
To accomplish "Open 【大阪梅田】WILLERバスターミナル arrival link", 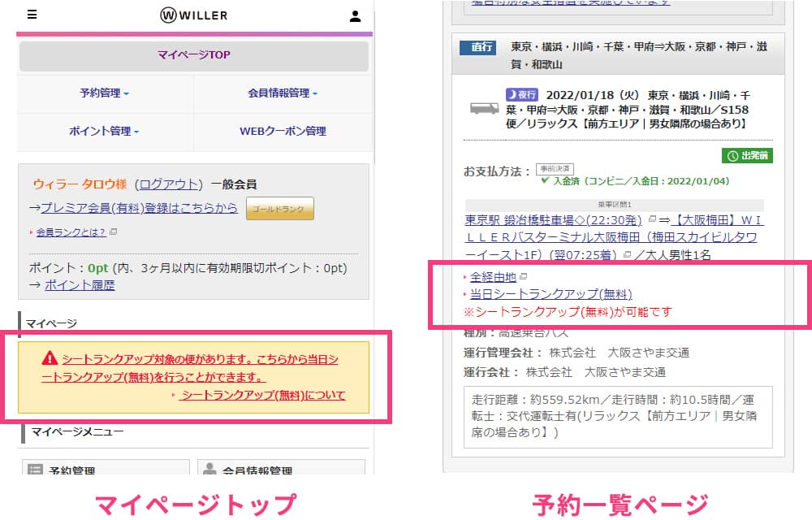I will coord(614,237).
